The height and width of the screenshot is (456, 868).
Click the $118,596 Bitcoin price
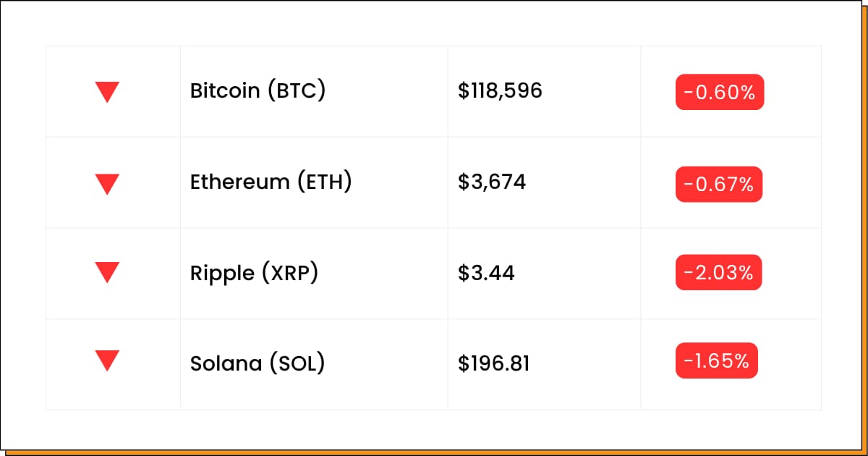[x=500, y=91]
